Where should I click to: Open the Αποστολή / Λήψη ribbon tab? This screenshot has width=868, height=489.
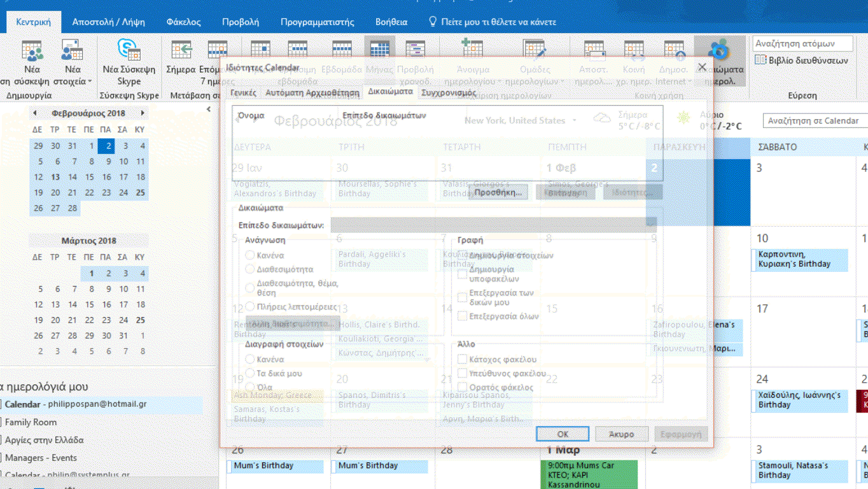point(108,22)
